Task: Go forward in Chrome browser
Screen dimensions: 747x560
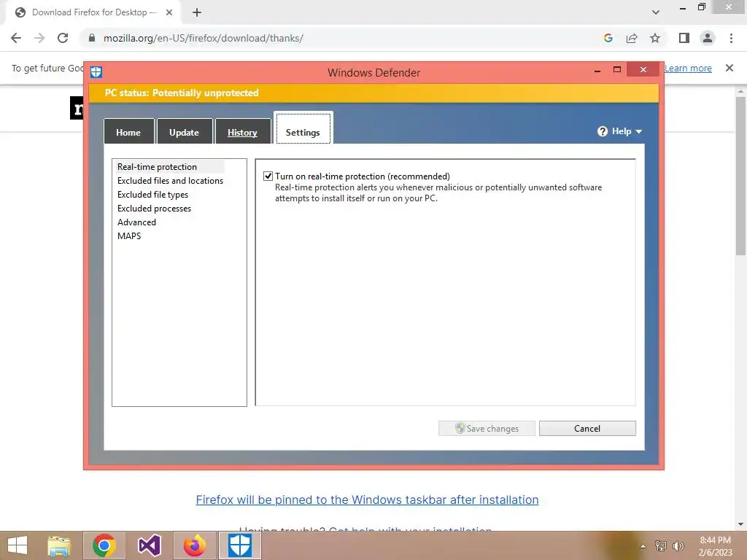Action: point(39,38)
